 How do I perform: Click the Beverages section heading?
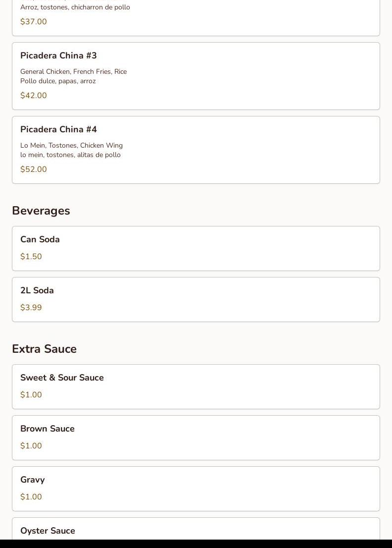click(41, 211)
